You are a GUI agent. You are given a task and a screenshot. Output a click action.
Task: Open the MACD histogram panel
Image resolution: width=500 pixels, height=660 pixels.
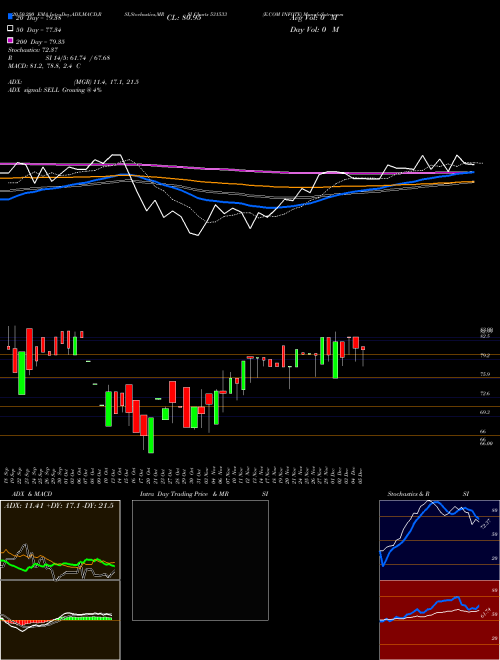60,620
